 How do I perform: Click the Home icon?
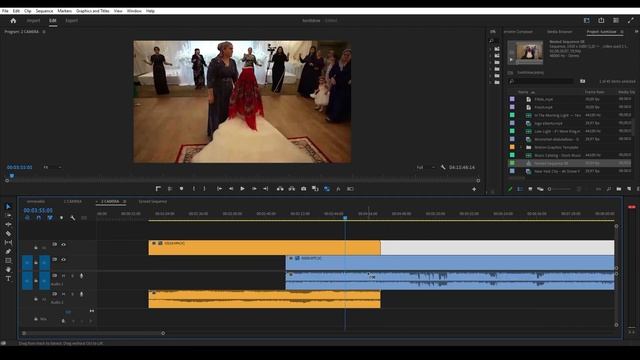point(13,20)
